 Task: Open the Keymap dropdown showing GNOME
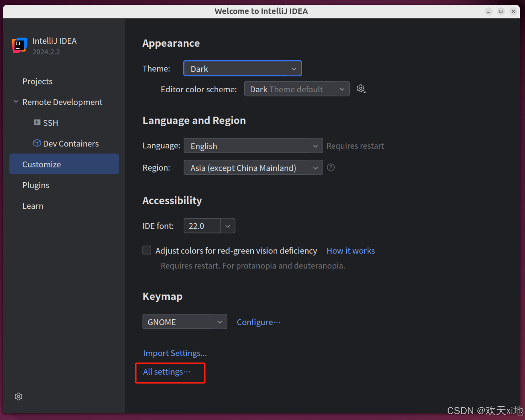click(185, 322)
